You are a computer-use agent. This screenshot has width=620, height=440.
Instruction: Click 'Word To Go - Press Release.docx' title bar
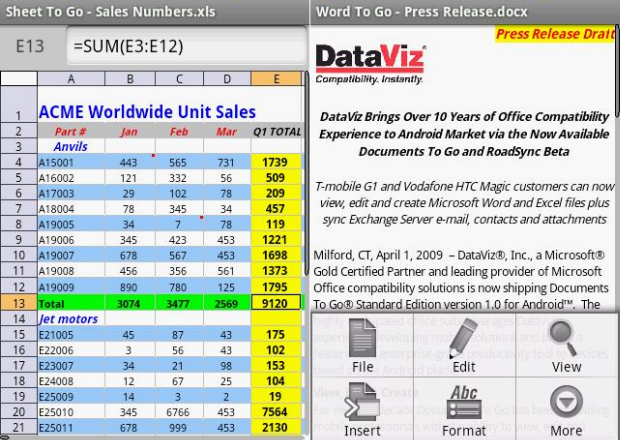click(465, 12)
